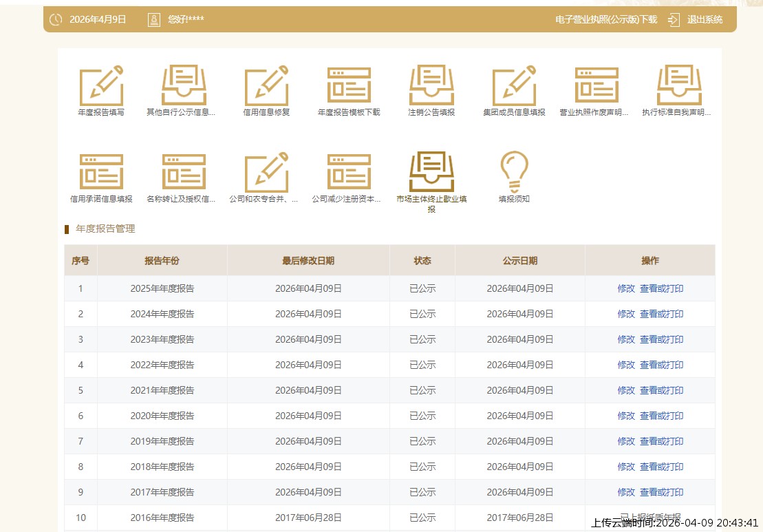Viewport: 763px width, 532px height.
Task: Open the 年度报告填写 icon
Action: (x=101, y=87)
